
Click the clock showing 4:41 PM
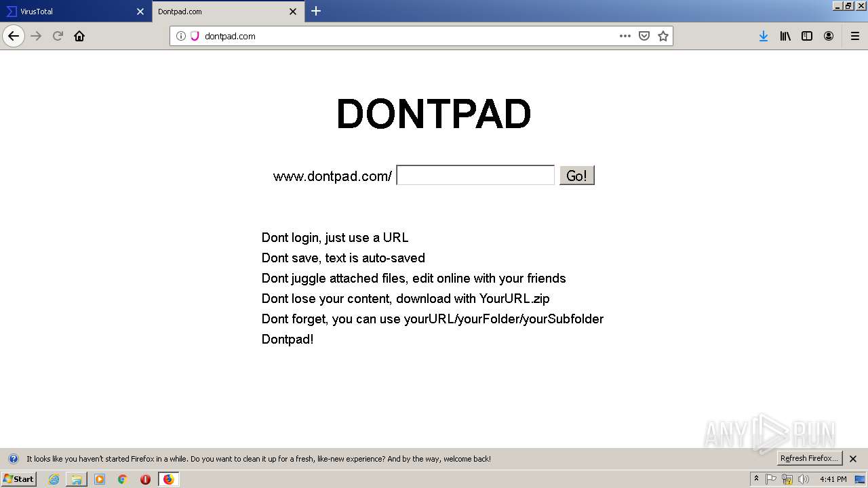(x=833, y=479)
